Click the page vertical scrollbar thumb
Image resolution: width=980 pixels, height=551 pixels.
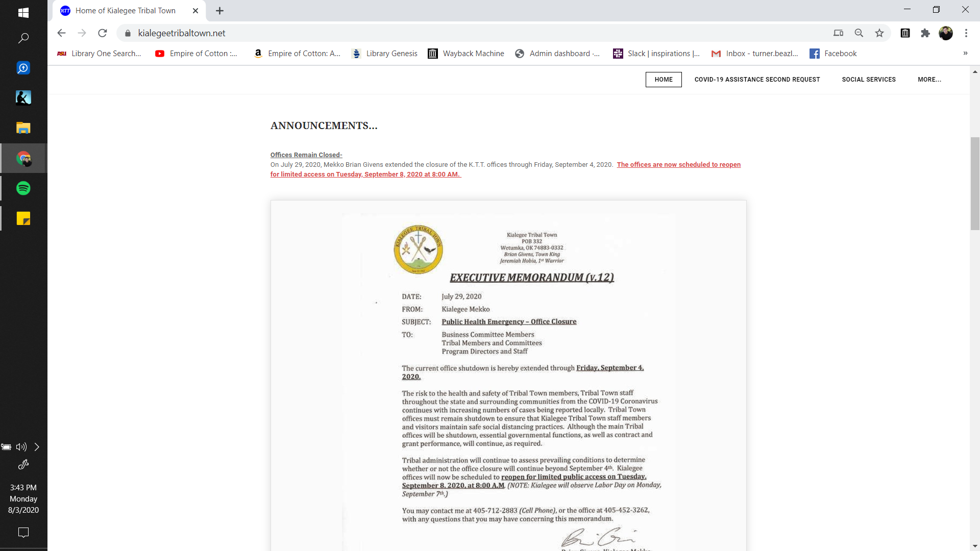pyautogui.click(x=975, y=184)
